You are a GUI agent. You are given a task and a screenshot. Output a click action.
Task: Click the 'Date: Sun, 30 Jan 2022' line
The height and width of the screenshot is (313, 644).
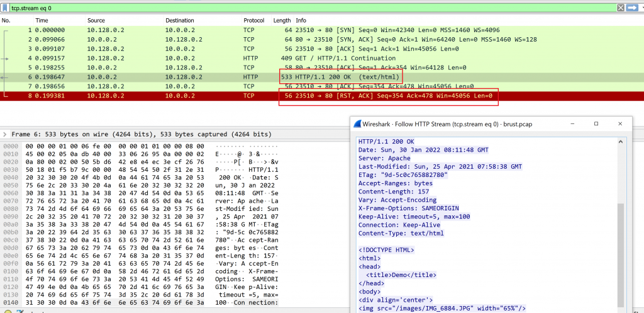click(423, 150)
